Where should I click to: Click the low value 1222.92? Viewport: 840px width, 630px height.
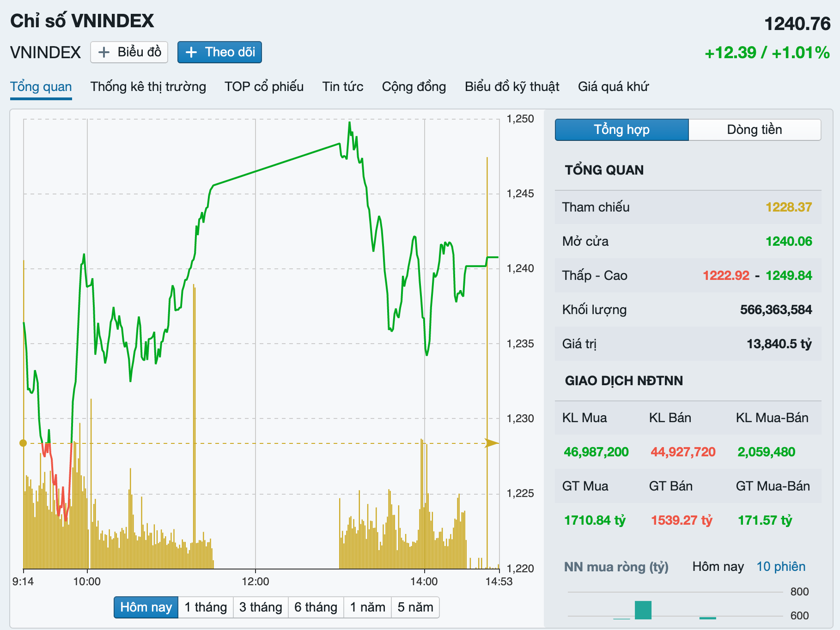[726, 275]
